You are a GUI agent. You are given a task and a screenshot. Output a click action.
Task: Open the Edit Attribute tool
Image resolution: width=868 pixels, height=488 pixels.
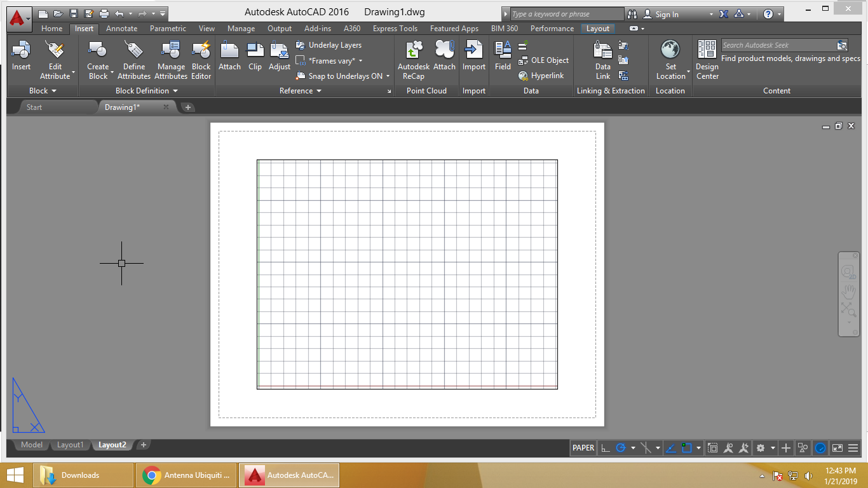click(55, 60)
